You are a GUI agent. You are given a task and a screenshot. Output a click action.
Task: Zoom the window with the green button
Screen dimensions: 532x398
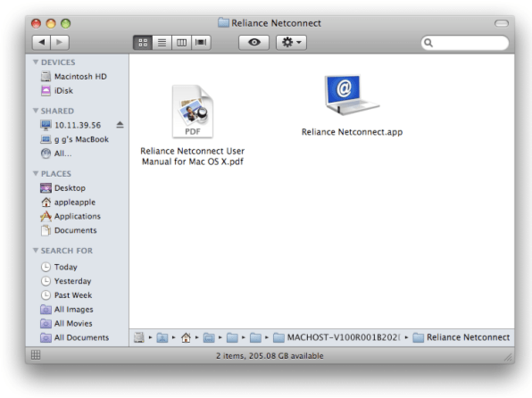tap(65, 23)
